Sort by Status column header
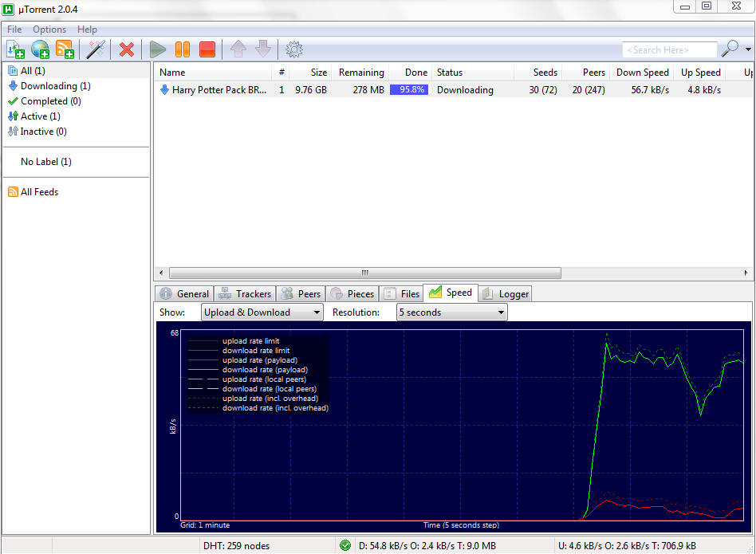The height and width of the screenshot is (554, 756). (x=473, y=73)
